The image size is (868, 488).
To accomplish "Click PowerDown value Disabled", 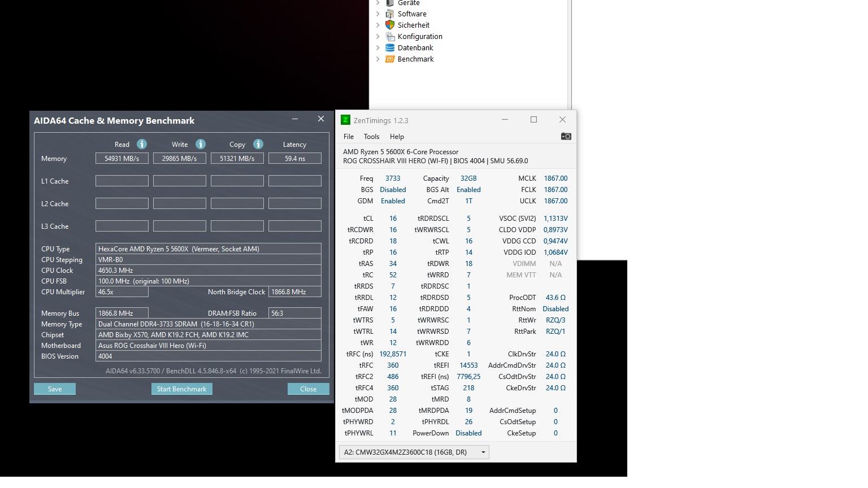I will (x=468, y=433).
